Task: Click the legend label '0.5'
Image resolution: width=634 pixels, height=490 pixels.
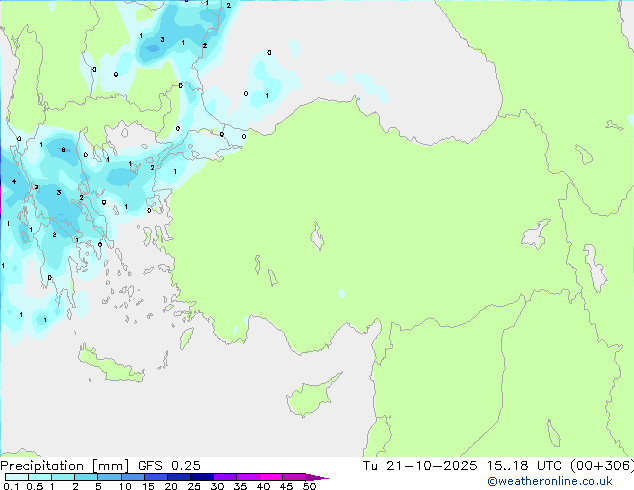Action: click(x=34, y=486)
